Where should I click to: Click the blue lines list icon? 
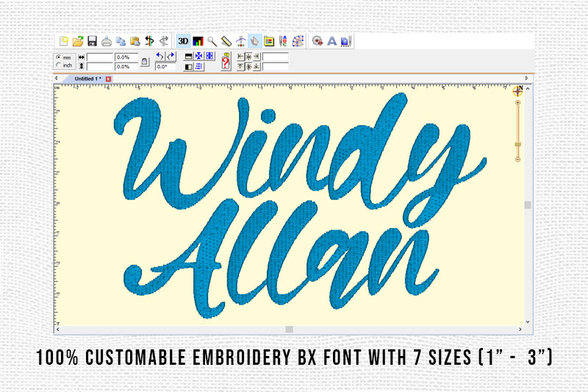pos(198,67)
